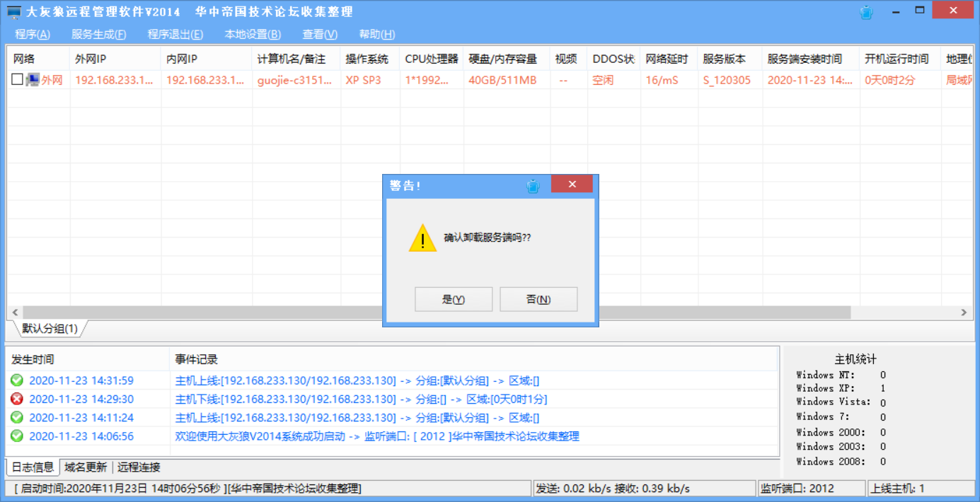This screenshot has height=502, width=980.
Task: Click the 发送/接收 speed status bar entry
Action: pyautogui.click(x=644, y=489)
